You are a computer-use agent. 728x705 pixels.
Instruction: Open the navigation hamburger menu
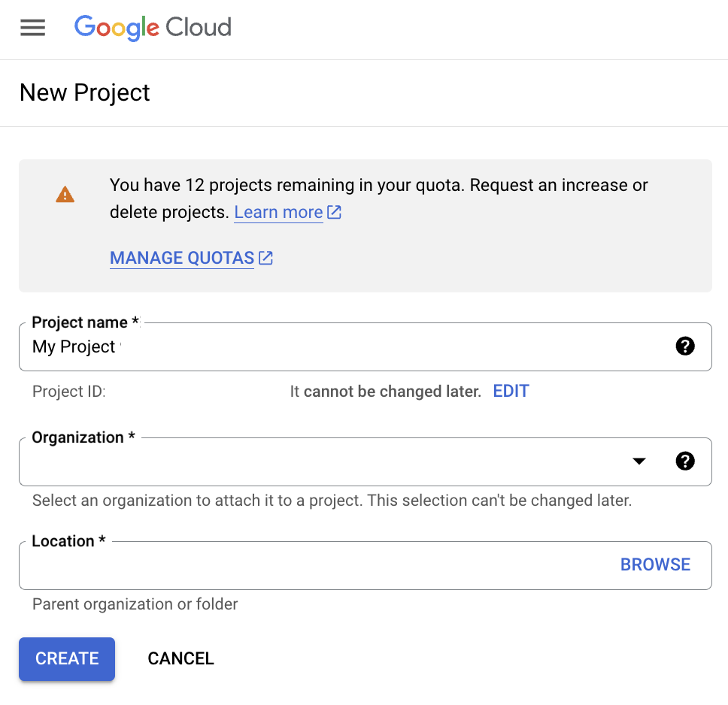pyautogui.click(x=32, y=28)
